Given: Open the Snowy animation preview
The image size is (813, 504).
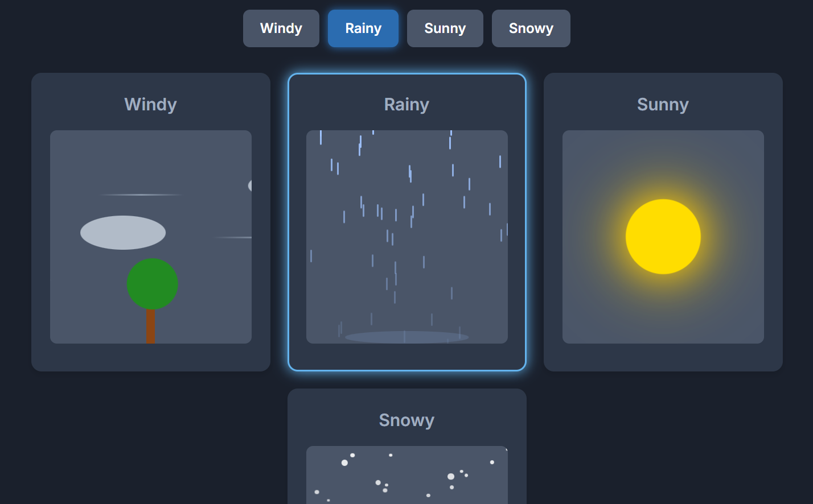Looking at the screenshot, I should (x=407, y=475).
